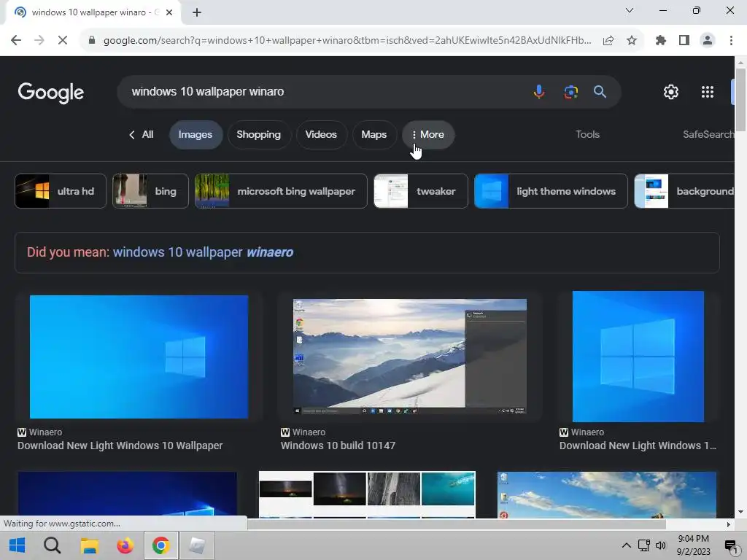Click the horizontal page scrollbar
The width and height of the screenshot is (747, 560).
coord(457,524)
